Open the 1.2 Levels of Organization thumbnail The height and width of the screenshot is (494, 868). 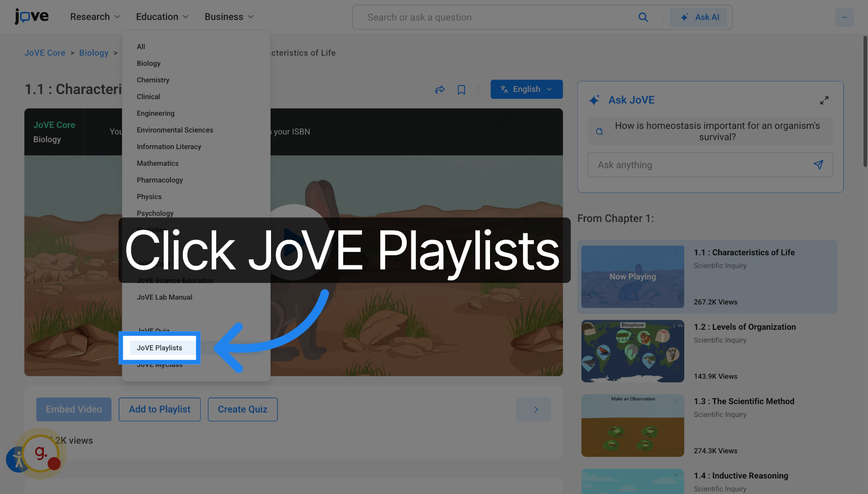click(x=632, y=351)
